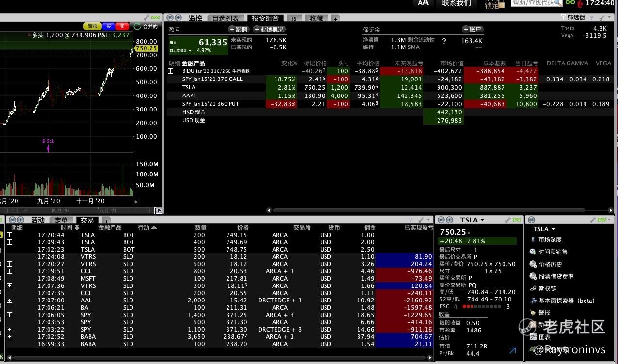Open 股票借贷费率 stock borrow rate icon

(533, 276)
